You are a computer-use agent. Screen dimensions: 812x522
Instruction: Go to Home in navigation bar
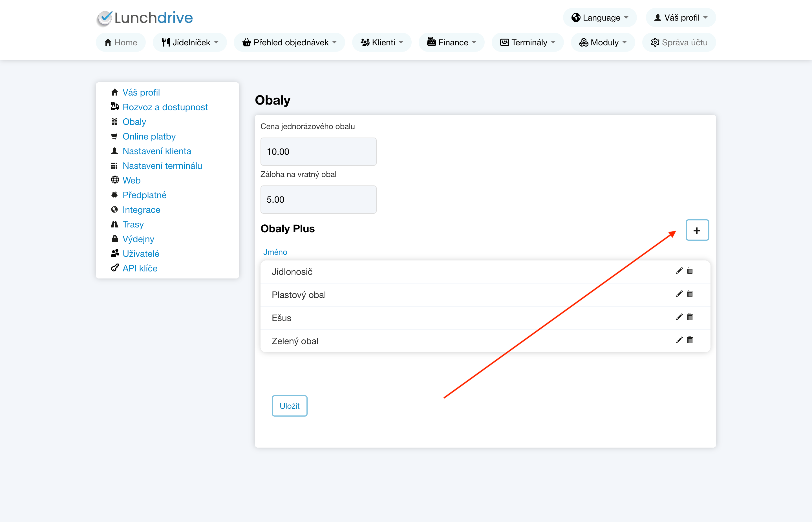pyautogui.click(x=121, y=42)
